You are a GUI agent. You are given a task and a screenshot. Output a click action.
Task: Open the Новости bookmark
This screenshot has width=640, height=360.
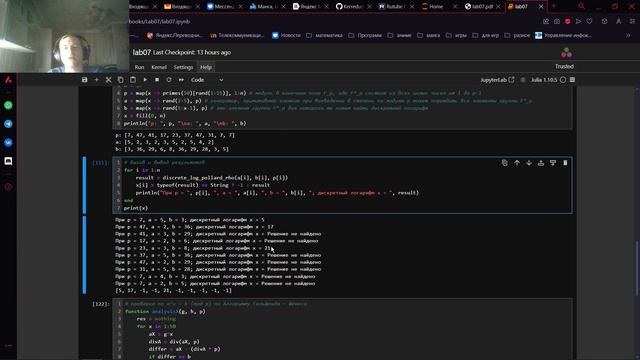coord(286,36)
